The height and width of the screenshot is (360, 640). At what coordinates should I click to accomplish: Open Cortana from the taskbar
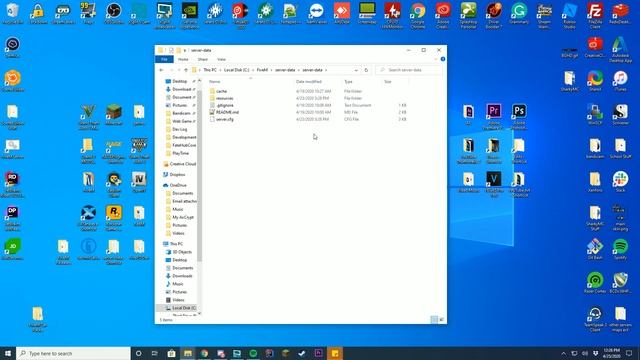138,353
